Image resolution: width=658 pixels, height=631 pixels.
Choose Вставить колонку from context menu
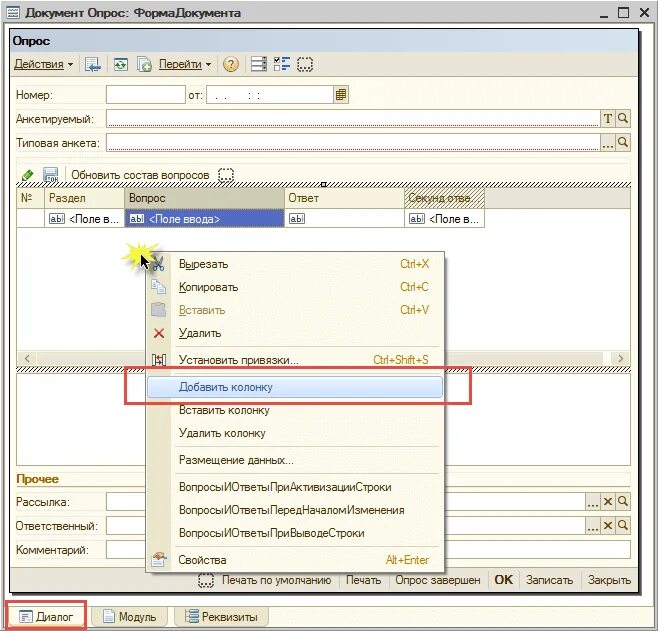click(x=295, y=410)
